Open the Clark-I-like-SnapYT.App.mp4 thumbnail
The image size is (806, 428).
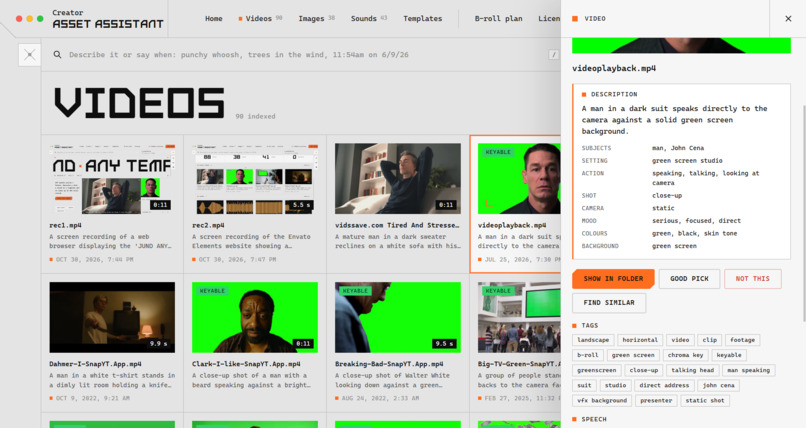254,317
